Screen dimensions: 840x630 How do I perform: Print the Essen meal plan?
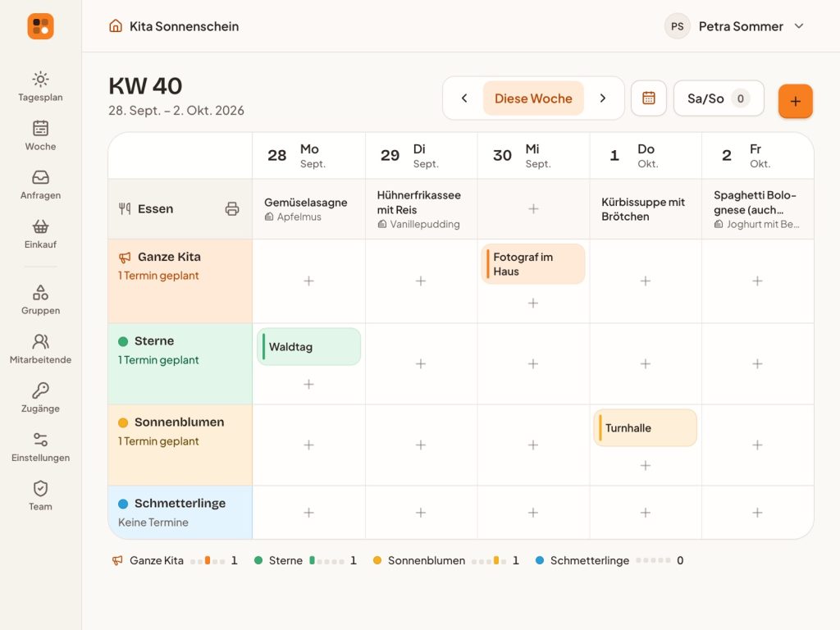[x=232, y=209]
